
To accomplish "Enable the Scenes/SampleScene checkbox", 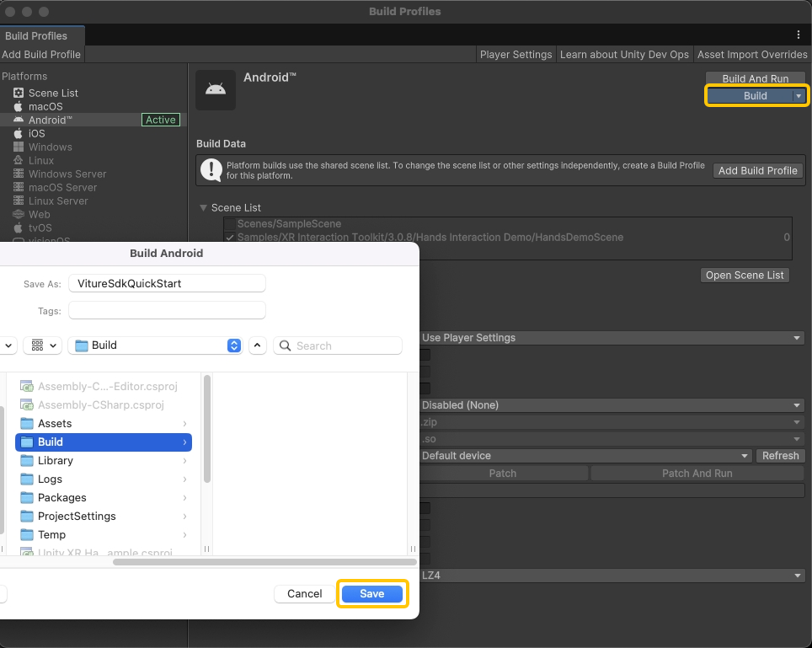I will pyautogui.click(x=229, y=224).
